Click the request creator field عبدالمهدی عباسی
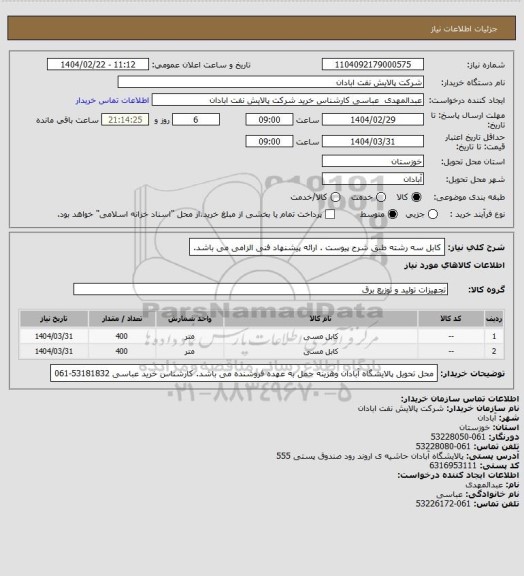 [x=288, y=100]
